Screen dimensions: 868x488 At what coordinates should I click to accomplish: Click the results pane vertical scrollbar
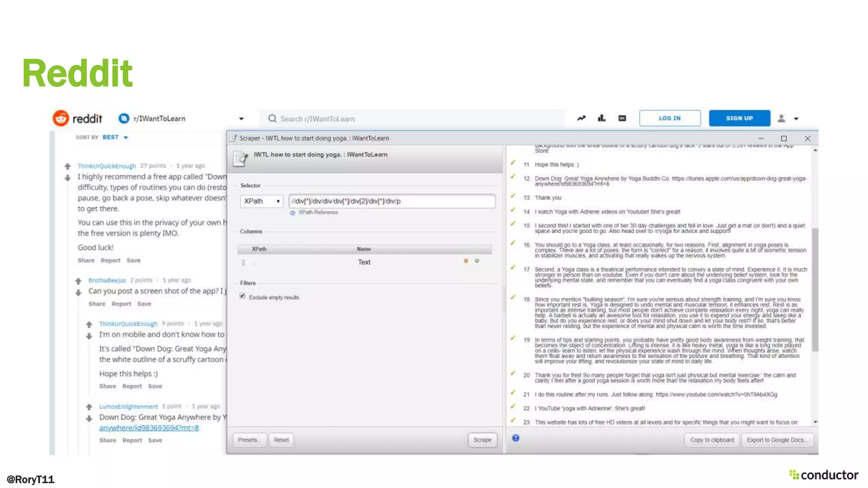(x=815, y=290)
